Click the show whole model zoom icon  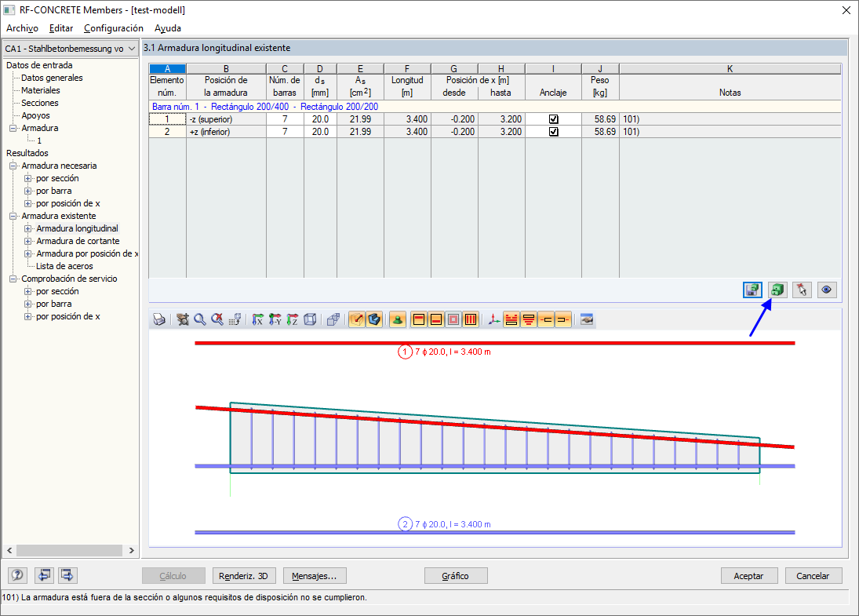[x=183, y=319]
